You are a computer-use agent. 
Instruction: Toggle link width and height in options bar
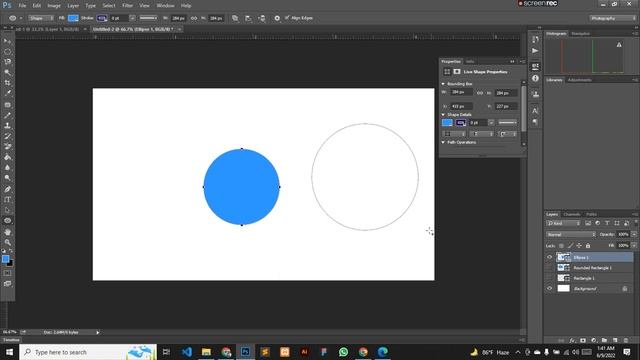(x=194, y=18)
